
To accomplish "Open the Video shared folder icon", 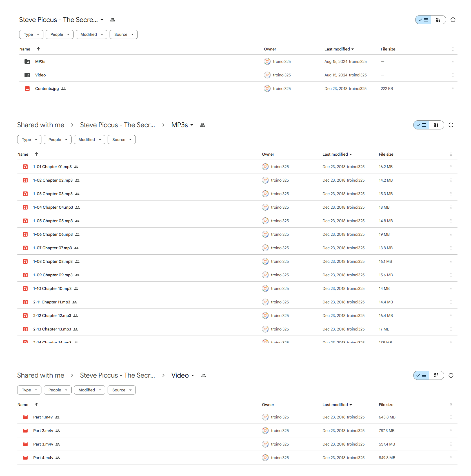I will tap(27, 75).
